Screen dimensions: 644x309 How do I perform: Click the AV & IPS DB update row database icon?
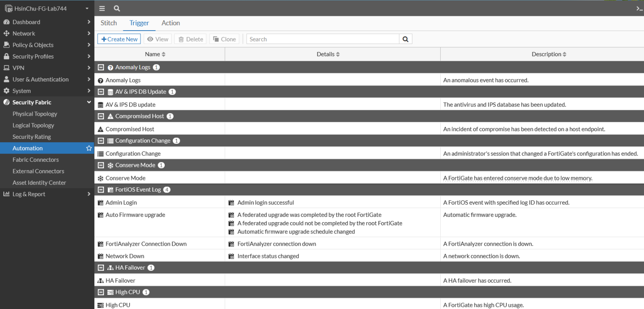(x=100, y=105)
